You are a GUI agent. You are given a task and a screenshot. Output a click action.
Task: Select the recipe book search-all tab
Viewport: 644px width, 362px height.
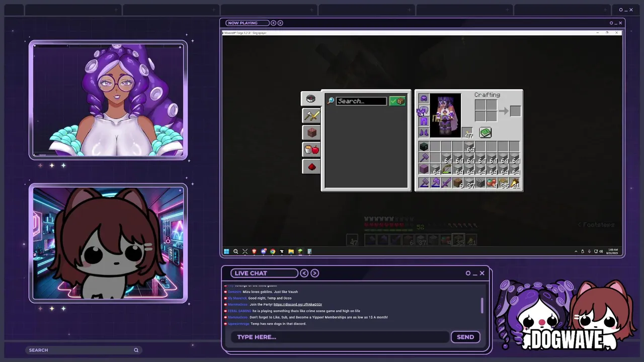[311, 99]
